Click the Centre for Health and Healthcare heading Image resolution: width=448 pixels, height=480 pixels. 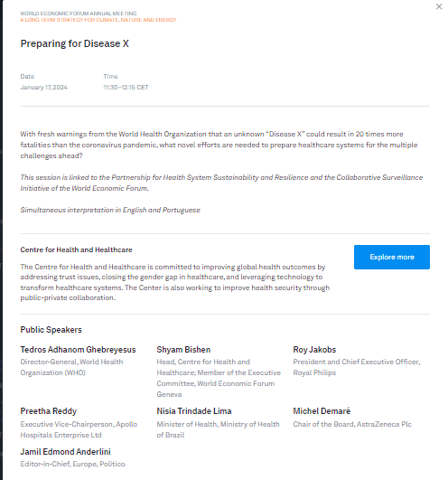[x=76, y=249]
